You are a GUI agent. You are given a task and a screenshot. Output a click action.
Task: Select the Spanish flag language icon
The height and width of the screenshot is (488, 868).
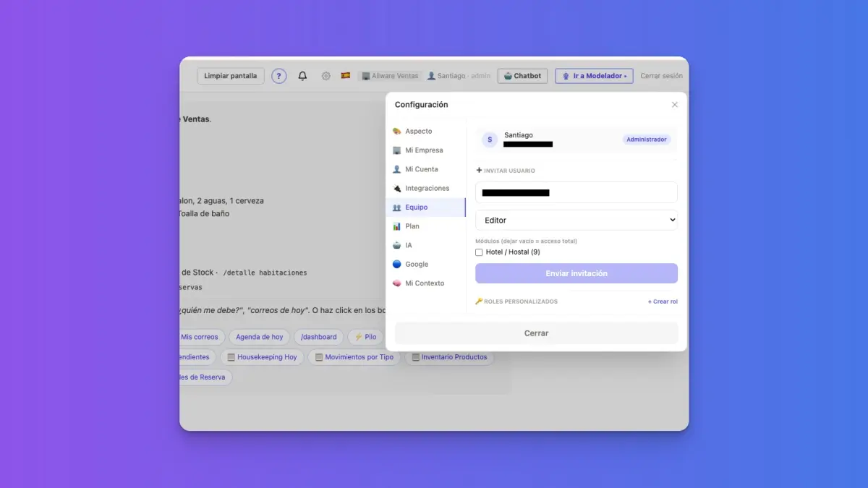click(346, 75)
